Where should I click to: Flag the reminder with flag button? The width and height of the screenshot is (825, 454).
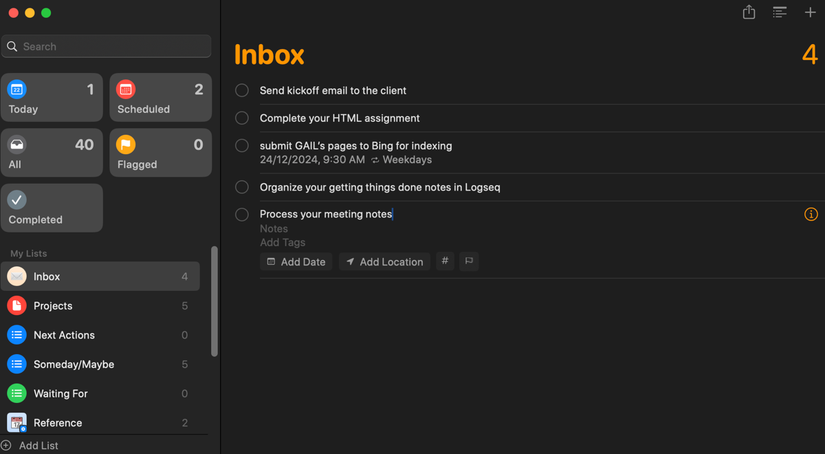[x=469, y=261]
